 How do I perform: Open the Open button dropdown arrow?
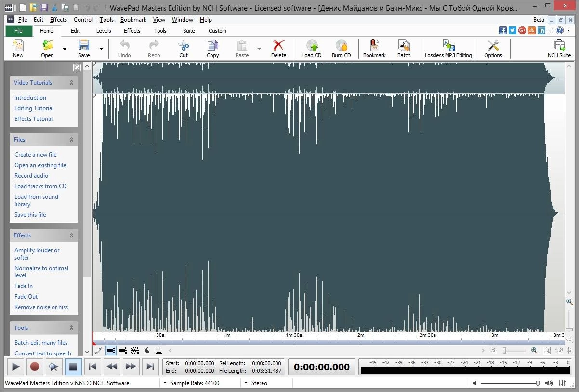pos(65,49)
